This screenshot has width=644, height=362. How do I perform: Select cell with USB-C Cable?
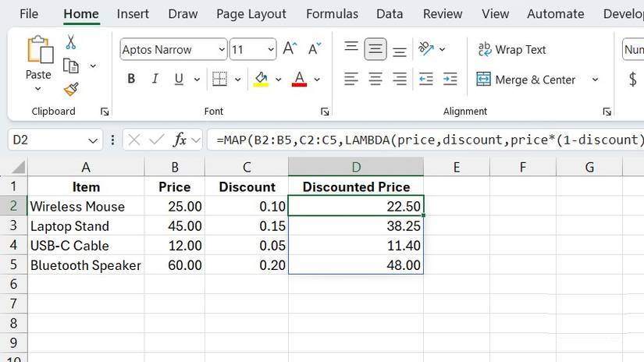pyautogui.click(x=86, y=246)
